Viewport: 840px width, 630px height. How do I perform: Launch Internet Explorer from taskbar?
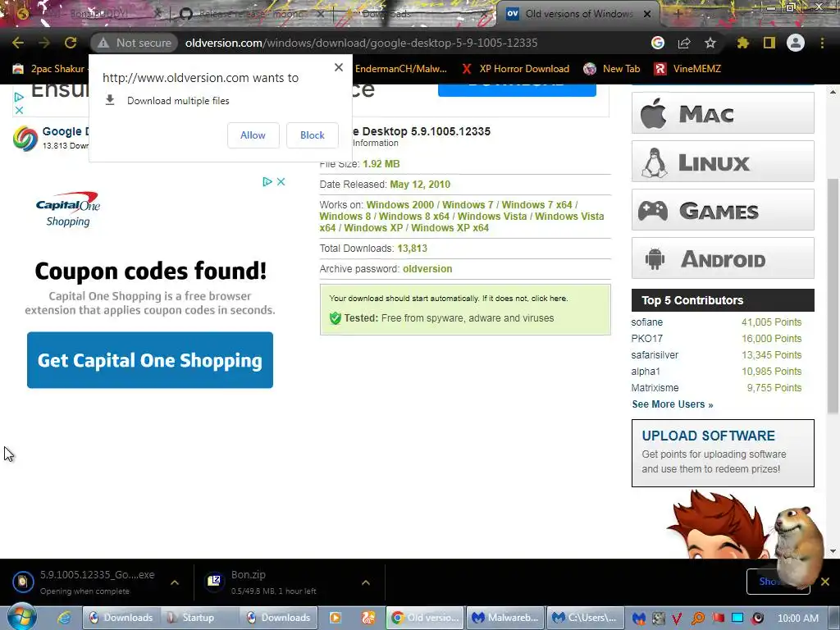[x=64, y=618]
